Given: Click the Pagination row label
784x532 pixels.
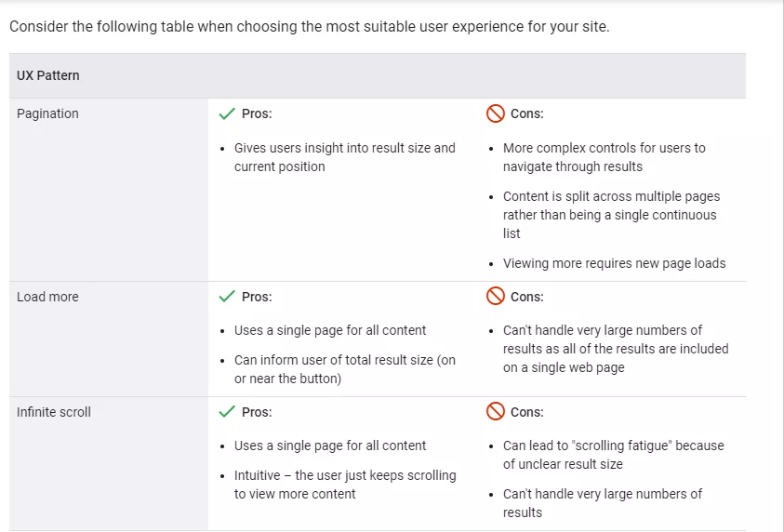Looking at the screenshot, I should (47, 114).
